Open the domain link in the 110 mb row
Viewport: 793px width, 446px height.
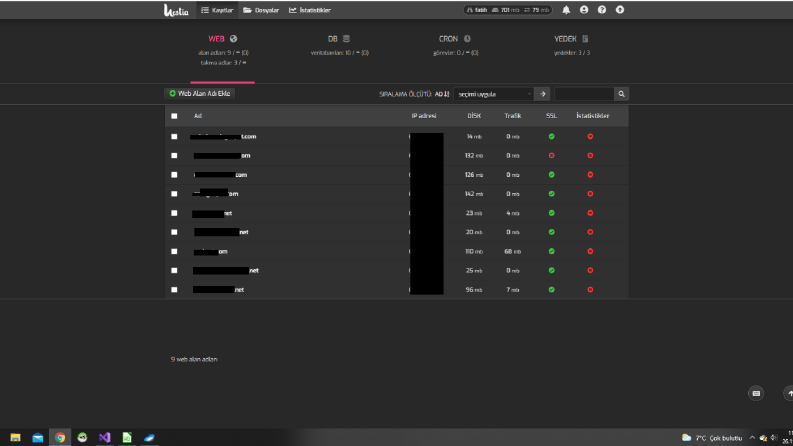coord(210,251)
